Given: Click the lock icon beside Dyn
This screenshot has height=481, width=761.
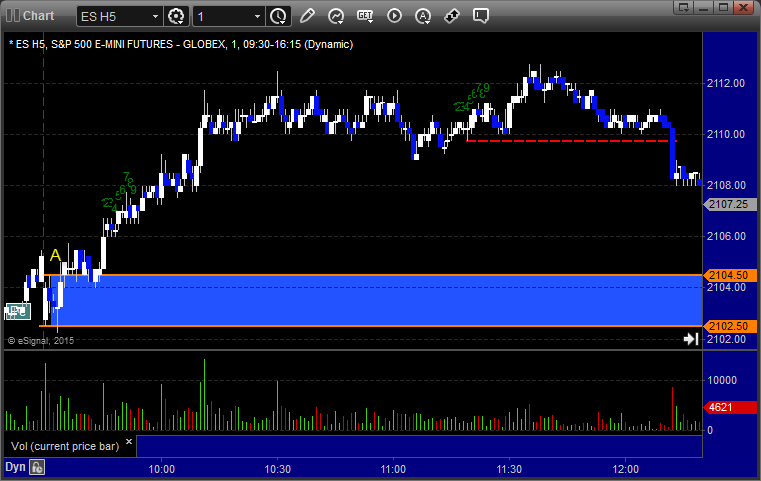Looking at the screenshot, I should click(37, 467).
